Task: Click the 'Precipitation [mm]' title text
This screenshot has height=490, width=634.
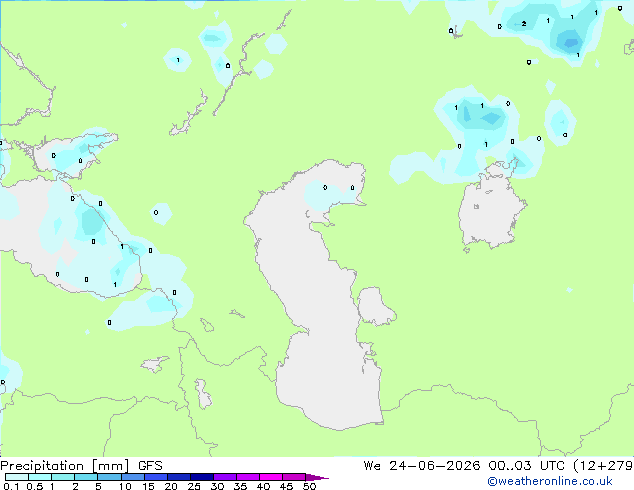Action: point(65,466)
